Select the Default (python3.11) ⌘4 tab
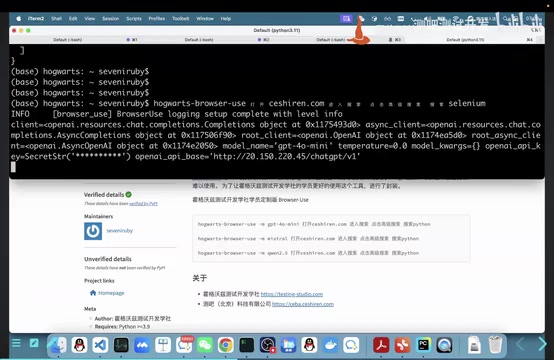554x360 pixels. (x=470, y=40)
